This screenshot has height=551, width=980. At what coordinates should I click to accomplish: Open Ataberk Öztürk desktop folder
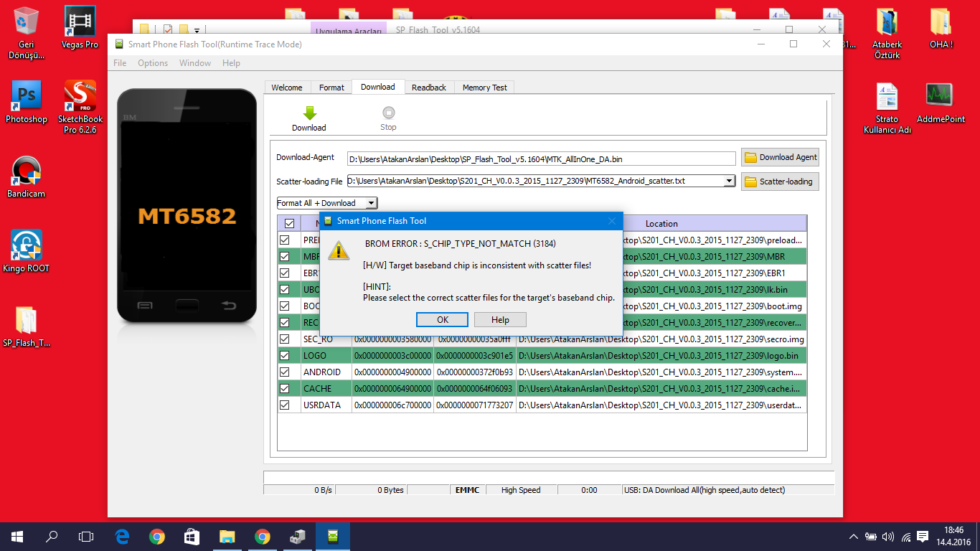tap(887, 33)
